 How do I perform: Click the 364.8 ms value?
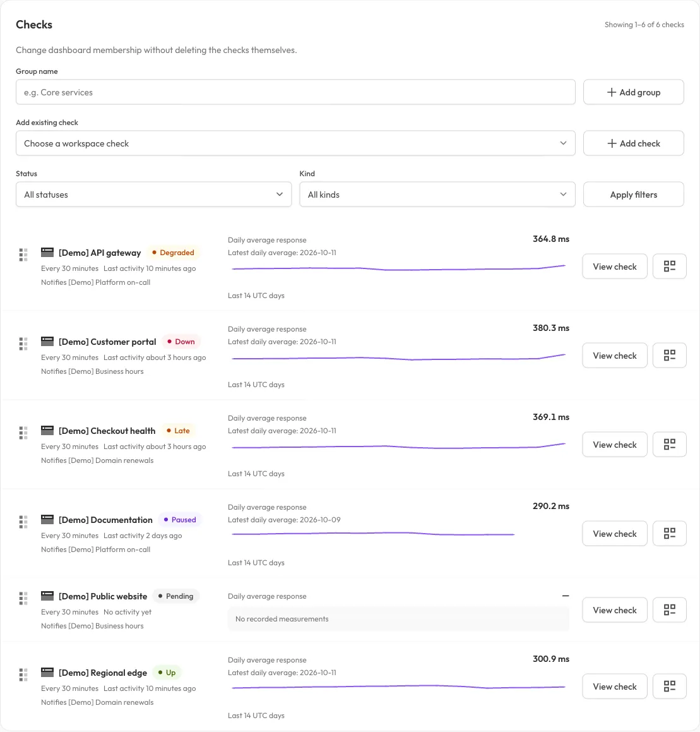550,239
